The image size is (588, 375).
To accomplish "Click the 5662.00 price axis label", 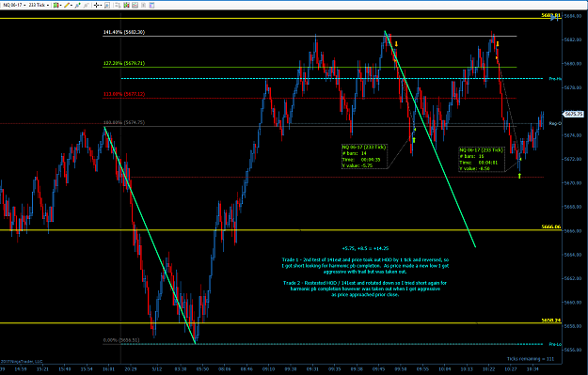I will pos(573,278).
